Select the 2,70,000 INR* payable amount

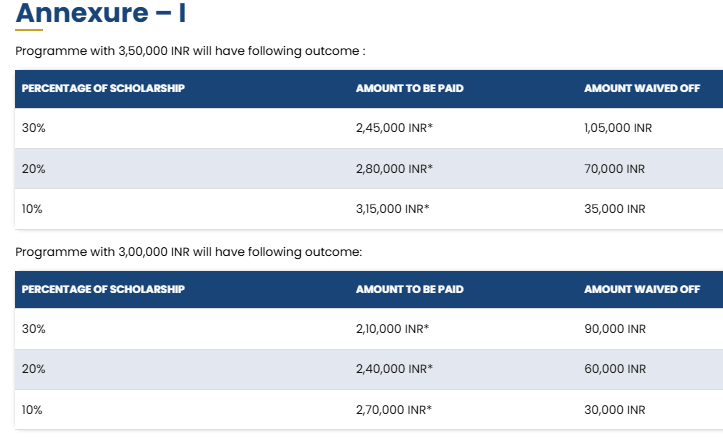pos(394,410)
